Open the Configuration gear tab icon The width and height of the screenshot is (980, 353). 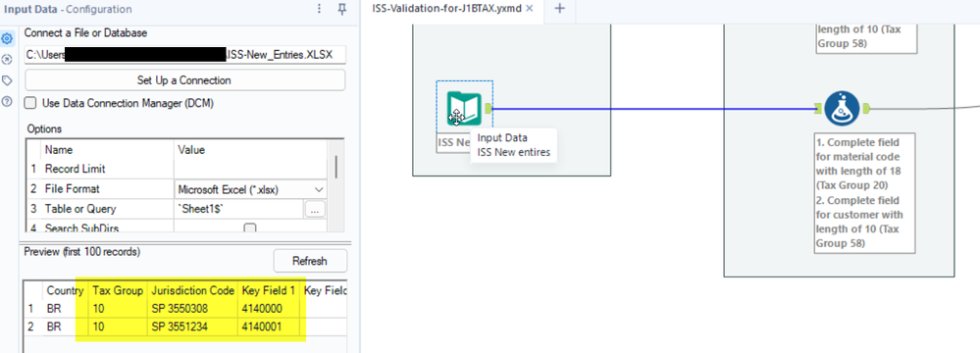coord(8,39)
